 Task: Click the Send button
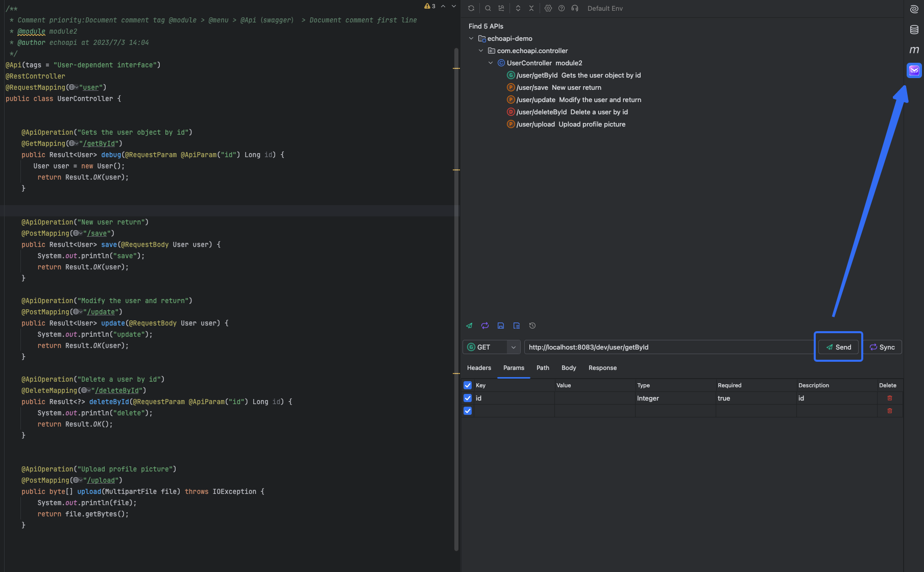coord(838,347)
